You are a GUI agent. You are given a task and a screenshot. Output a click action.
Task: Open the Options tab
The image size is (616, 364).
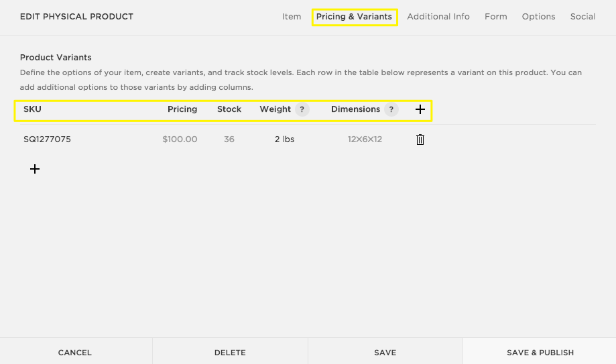[x=539, y=17]
